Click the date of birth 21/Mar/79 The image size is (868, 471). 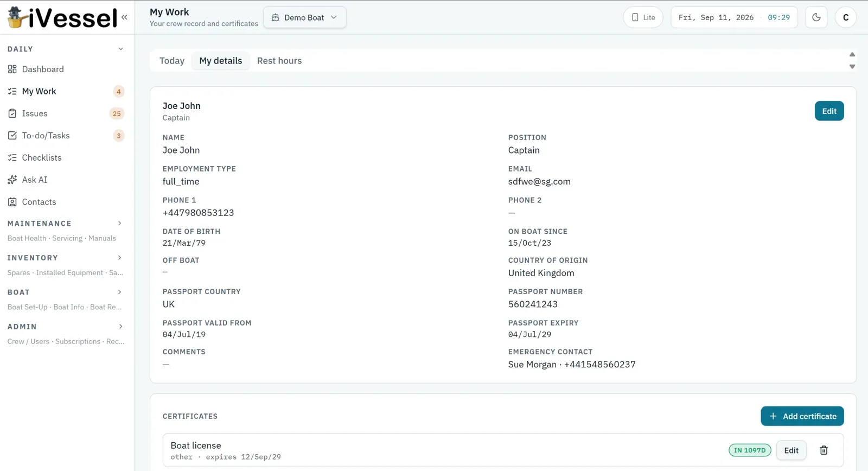(x=184, y=243)
